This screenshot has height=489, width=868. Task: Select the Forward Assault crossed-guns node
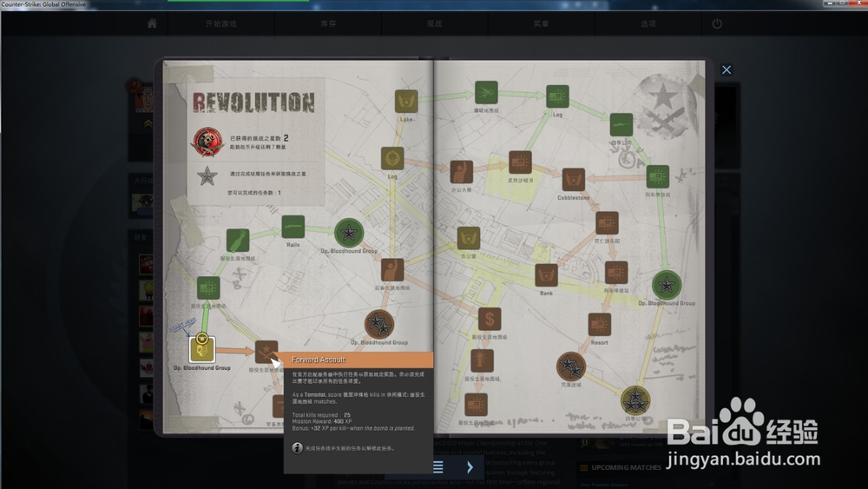coord(266,353)
